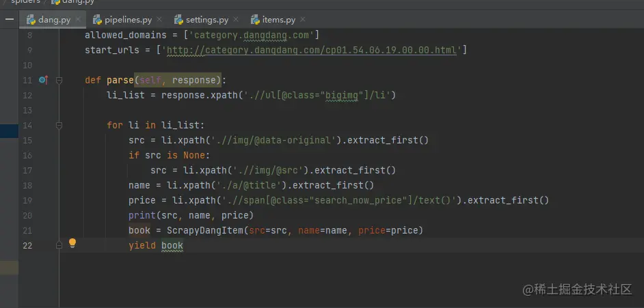The height and width of the screenshot is (308, 644).
Task: Click the './/img/@data-original' xpath string
Action: (x=273, y=140)
